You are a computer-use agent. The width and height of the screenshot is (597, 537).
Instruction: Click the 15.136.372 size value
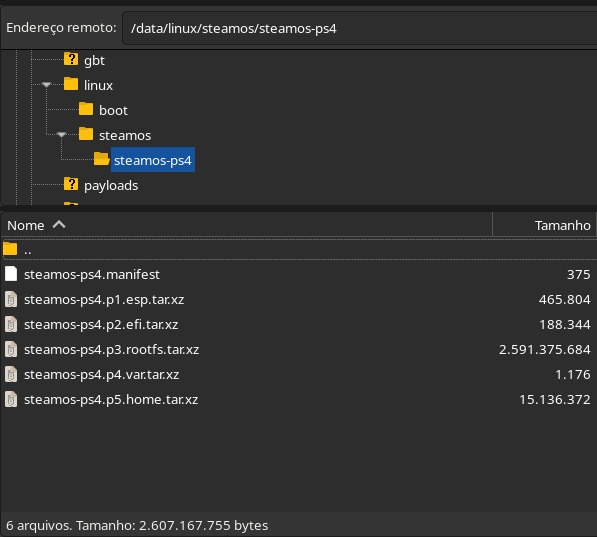tap(555, 400)
